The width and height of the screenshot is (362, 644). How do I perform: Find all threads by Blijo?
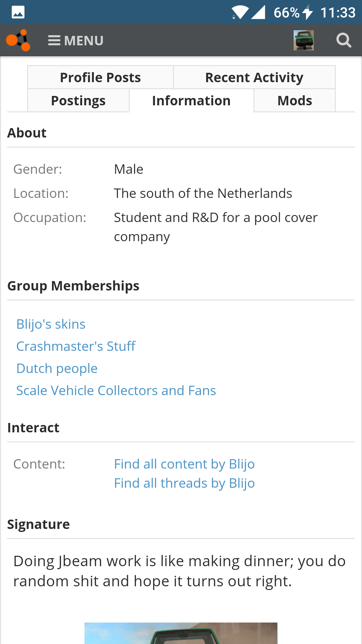[184, 483]
